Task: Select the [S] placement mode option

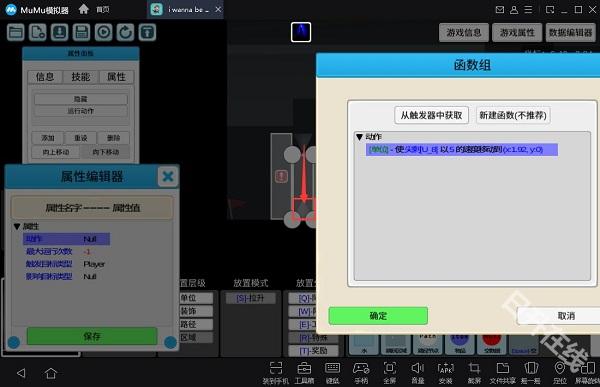Action: [251, 298]
